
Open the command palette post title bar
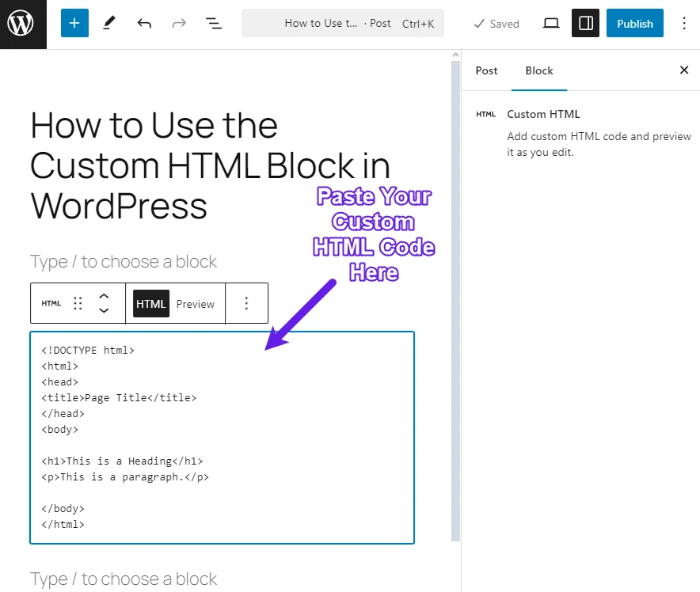(342, 23)
